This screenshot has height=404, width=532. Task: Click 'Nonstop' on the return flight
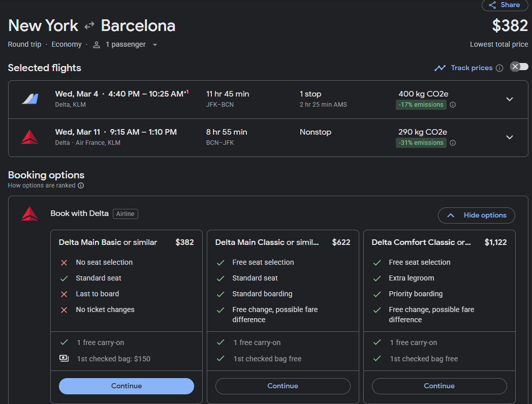tap(315, 132)
